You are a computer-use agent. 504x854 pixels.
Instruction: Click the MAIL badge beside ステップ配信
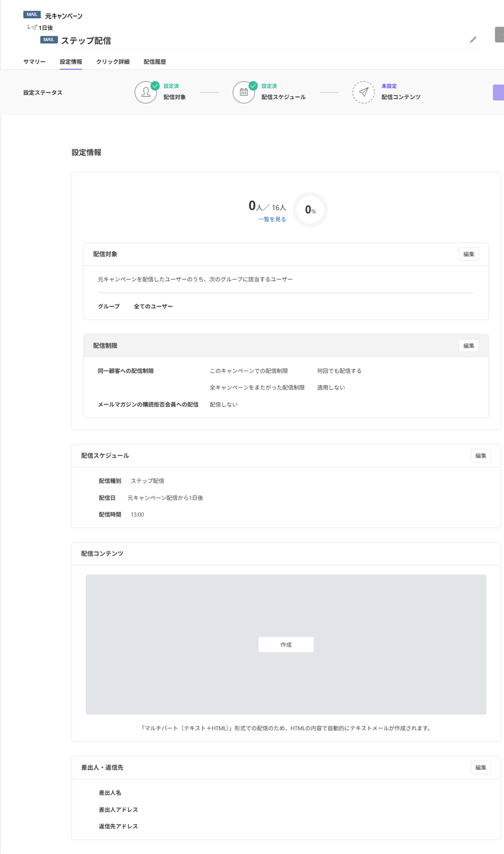click(x=49, y=40)
